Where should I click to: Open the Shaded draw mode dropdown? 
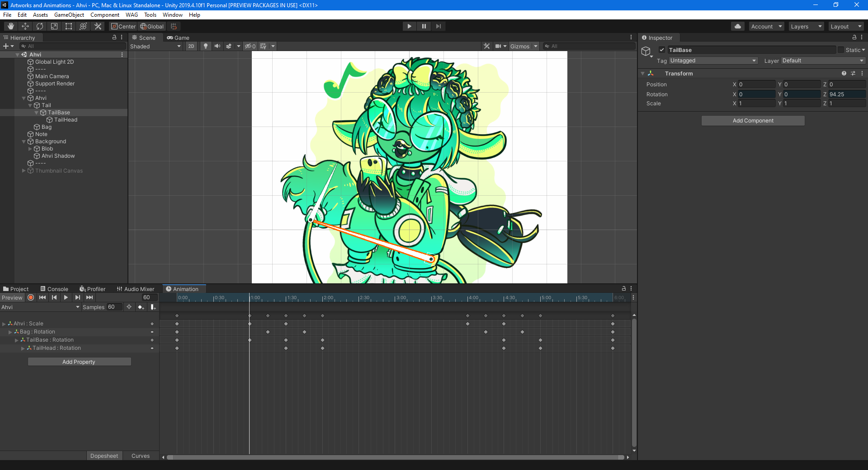click(x=156, y=46)
